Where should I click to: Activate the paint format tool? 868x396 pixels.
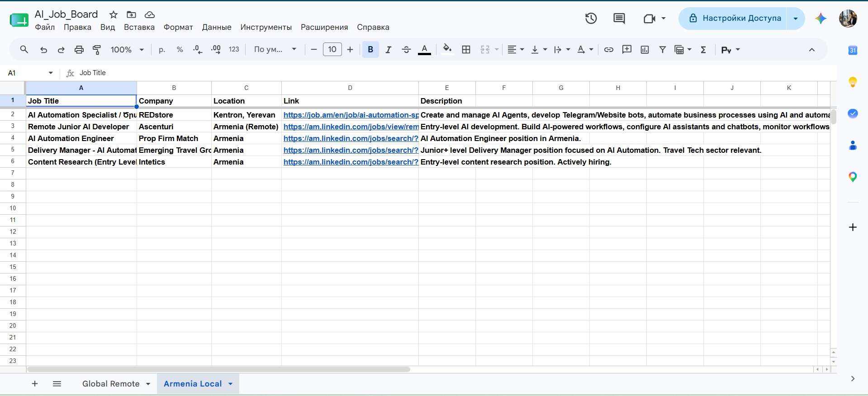97,50
